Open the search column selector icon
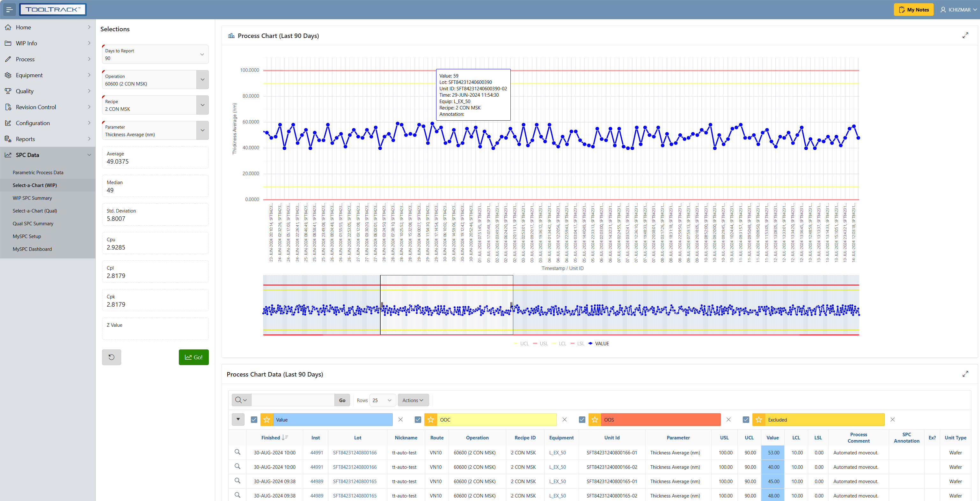980x501 pixels. coord(241,400)
